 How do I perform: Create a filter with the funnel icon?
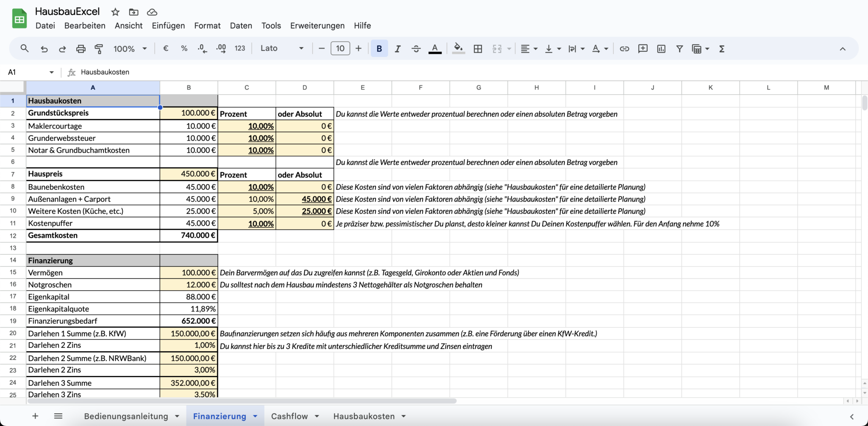679,48
